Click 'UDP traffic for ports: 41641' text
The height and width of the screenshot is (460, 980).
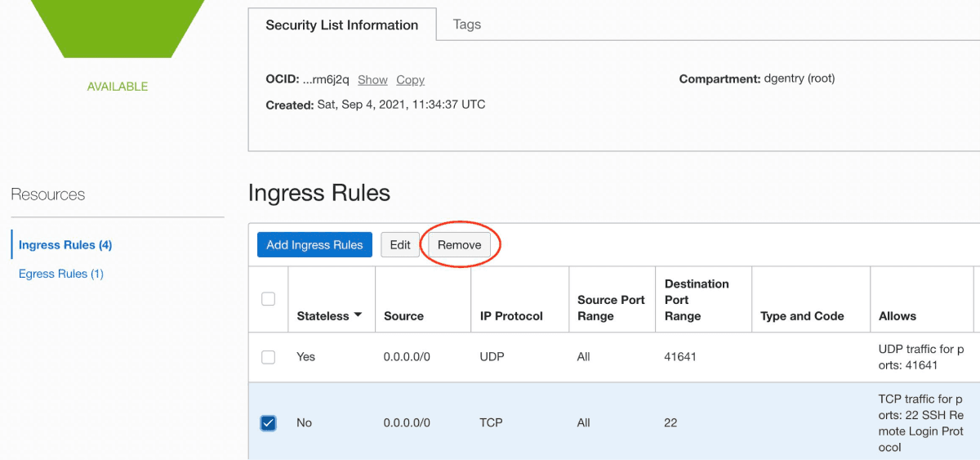coord(921,357)
